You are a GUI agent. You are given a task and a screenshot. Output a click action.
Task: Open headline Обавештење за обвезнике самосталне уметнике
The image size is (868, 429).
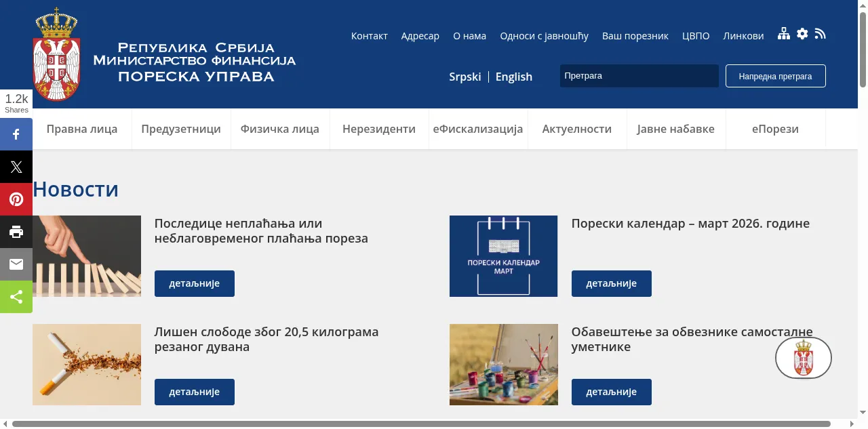(692, 340)
